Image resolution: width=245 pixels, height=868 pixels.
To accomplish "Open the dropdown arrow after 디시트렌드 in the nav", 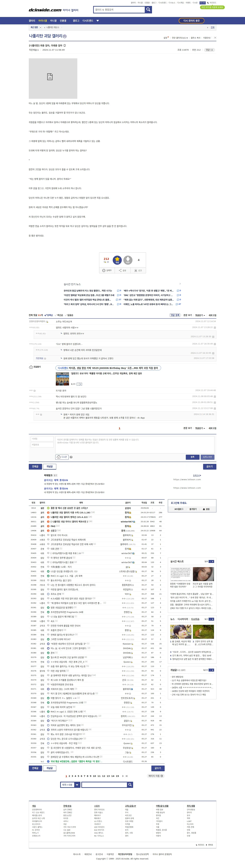I will (x=98, y=21).
